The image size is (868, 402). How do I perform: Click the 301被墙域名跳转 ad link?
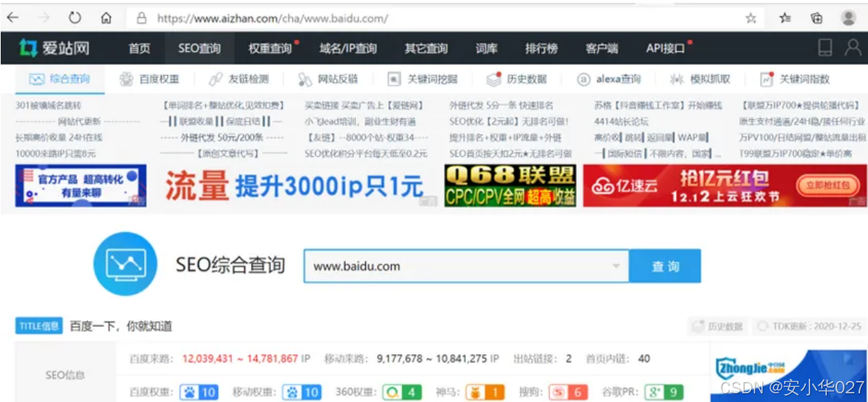point(48,106)
